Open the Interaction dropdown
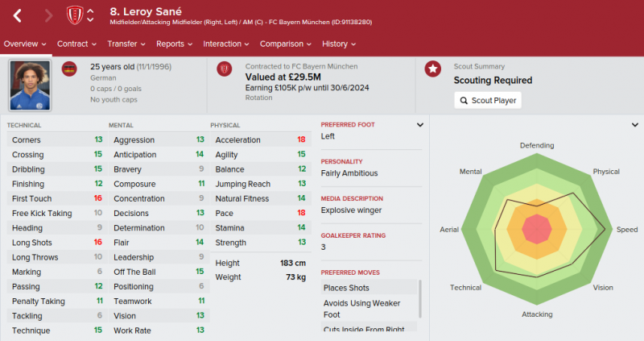 tap(226, 44)
